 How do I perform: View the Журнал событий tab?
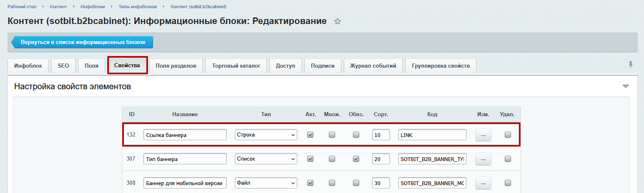(373, 66)
